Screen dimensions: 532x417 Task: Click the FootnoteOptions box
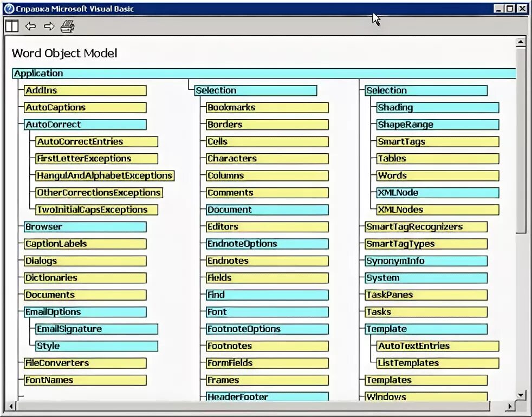[x=268, y=329]
